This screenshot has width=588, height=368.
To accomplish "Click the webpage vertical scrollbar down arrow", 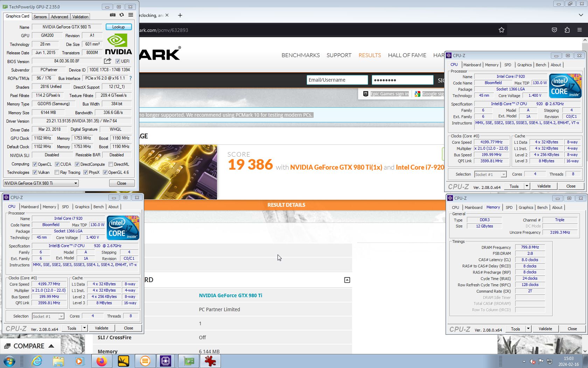I will click(585, 351).
